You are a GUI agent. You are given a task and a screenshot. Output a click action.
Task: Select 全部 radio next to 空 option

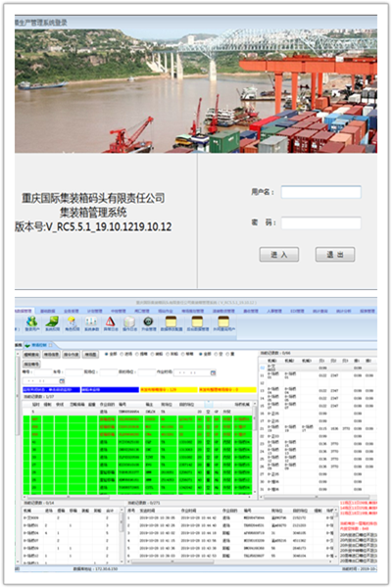pos(201,354)
